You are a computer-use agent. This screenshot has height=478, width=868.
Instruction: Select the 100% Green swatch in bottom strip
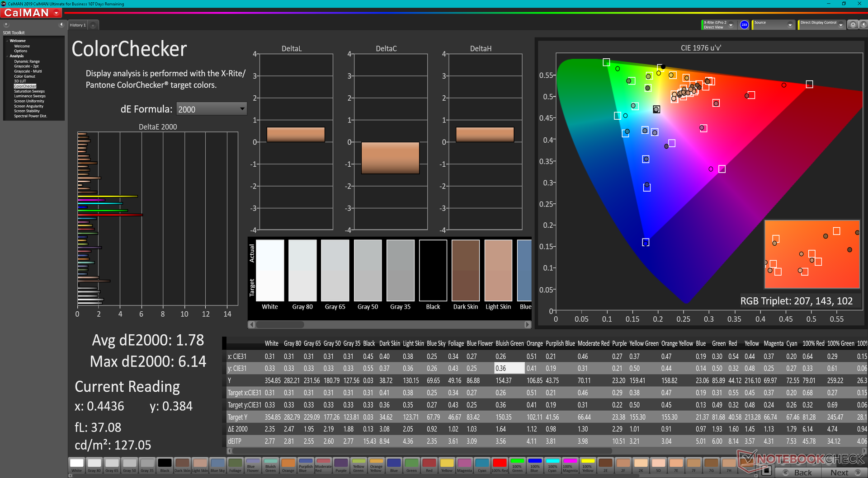point(517,465)
